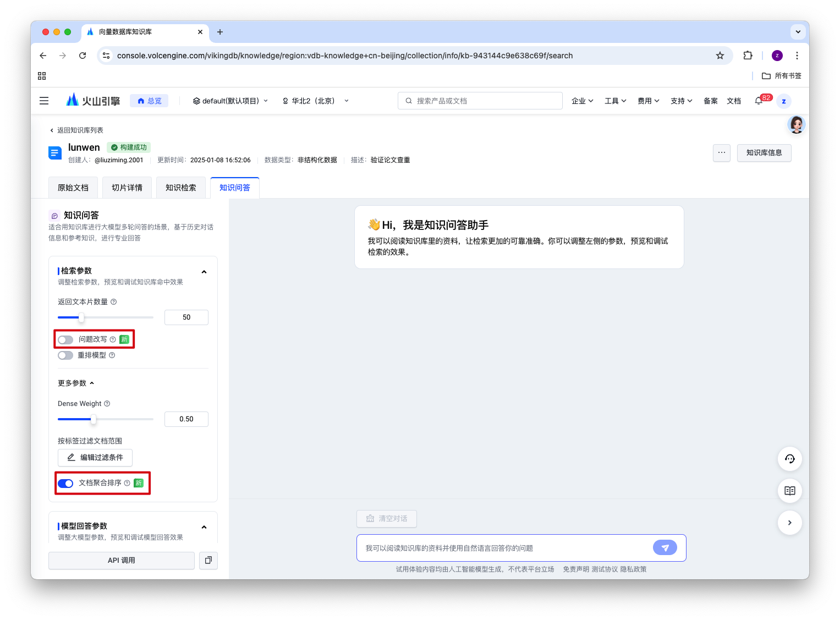Viewport: 840px width, 620px height.
Task: Disable the 文档聚合排序 toggle
Action: click(x=65, y=483)
